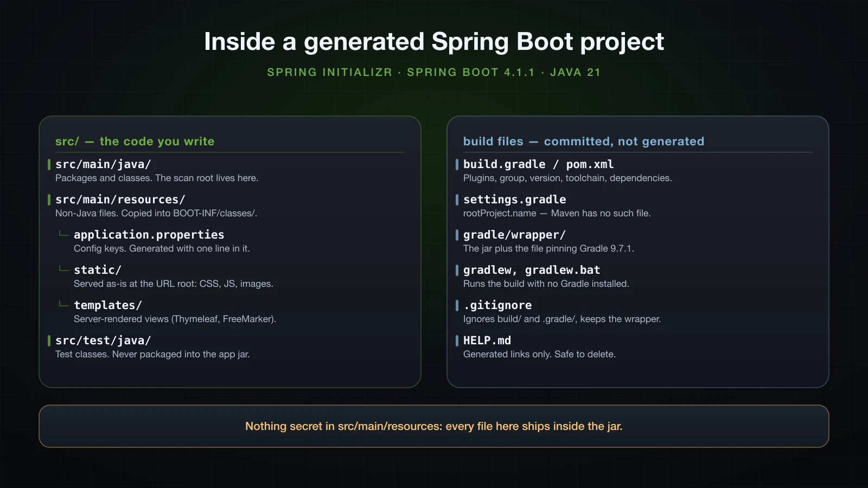This screenshot has width=868, height=488.
Task: Click 'Server-rendered views (Thymeleaf, FreeMarker).'
Action: coord(175,319)
